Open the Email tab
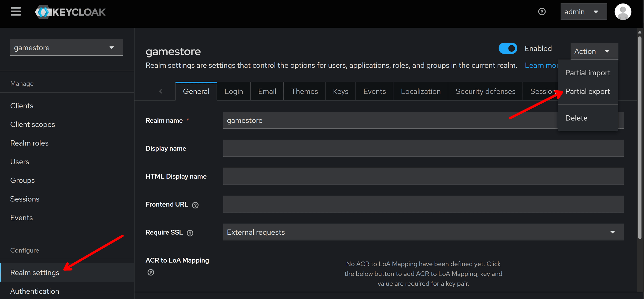The height and width of the screenshot is (299, 644). (x=267, y=91)
